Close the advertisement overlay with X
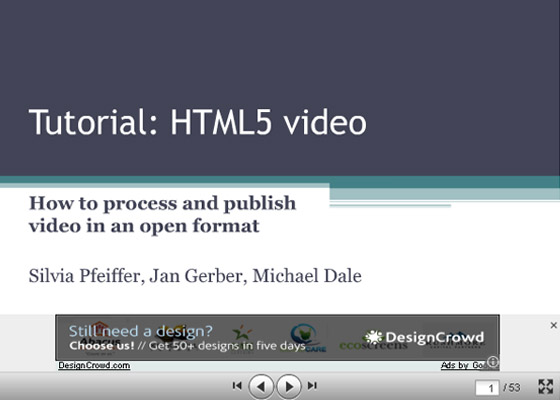This screenshot has width=560, height=400. click(554, 325)
